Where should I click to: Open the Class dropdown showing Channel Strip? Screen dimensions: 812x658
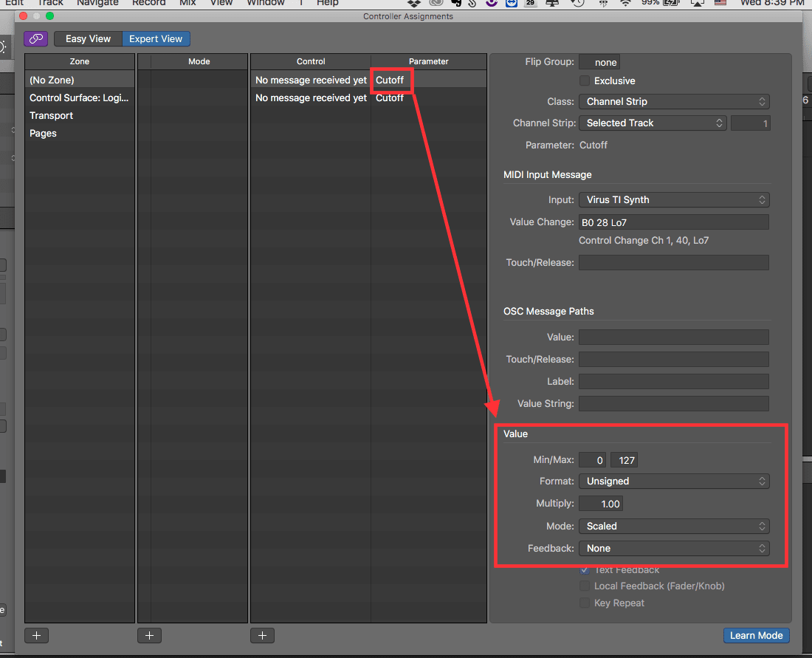tap(673, 102)
